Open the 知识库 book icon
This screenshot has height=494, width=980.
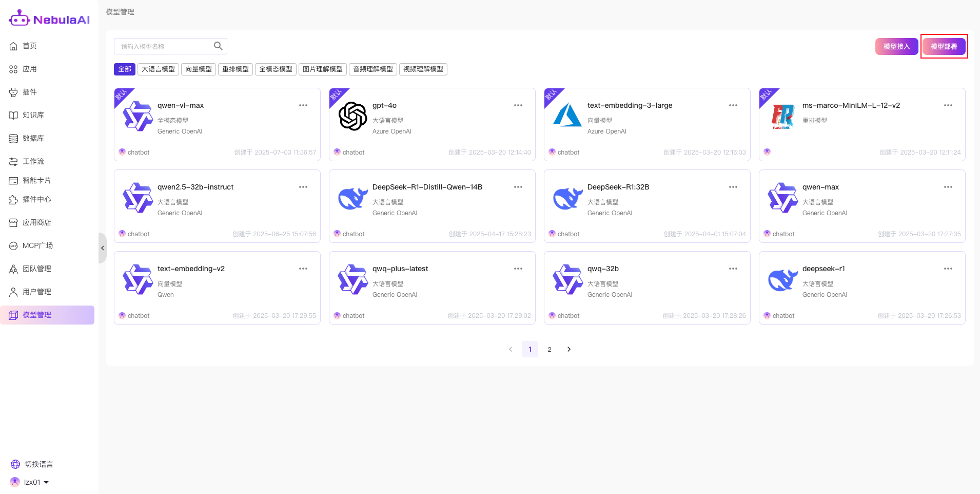click(13, 116)
